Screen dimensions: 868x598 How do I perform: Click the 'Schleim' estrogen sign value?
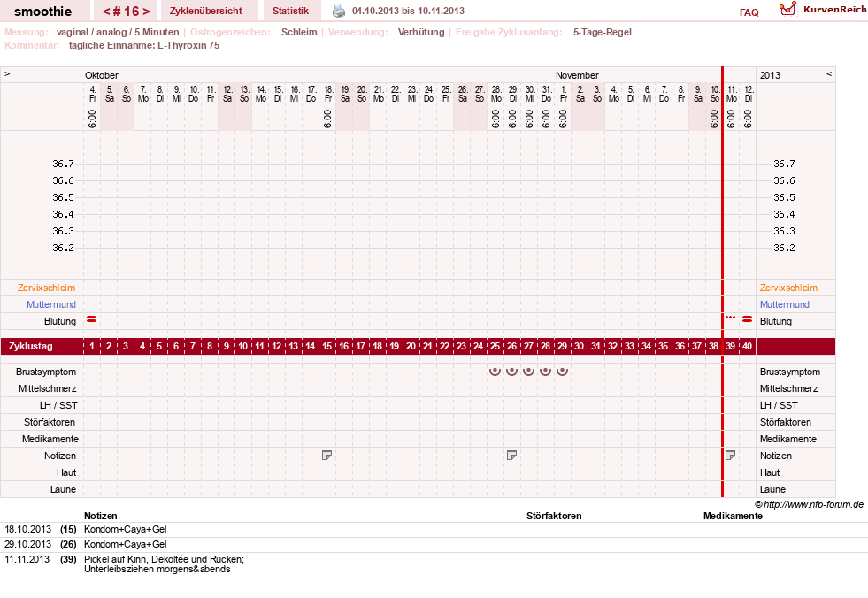[x=299, y=32]
